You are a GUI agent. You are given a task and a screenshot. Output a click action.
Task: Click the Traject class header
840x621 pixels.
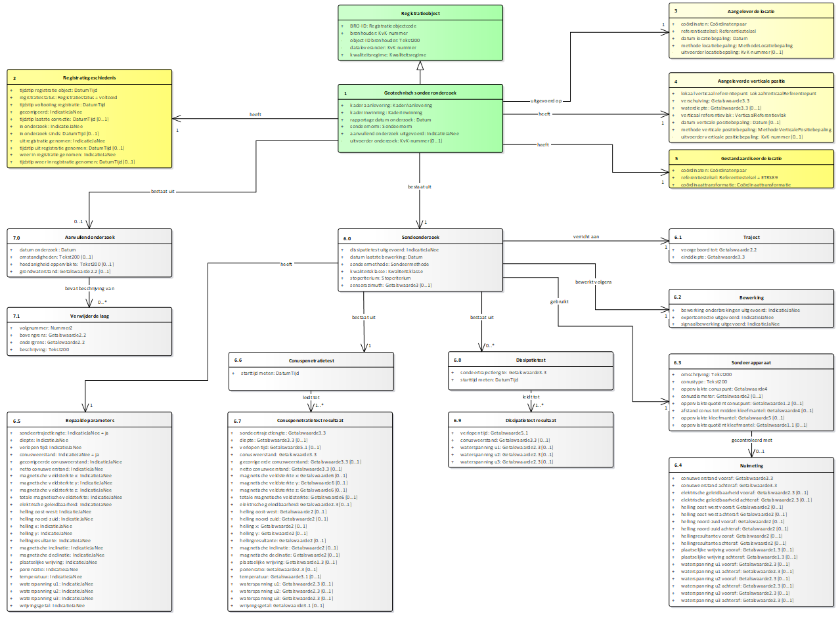(752, 237)
